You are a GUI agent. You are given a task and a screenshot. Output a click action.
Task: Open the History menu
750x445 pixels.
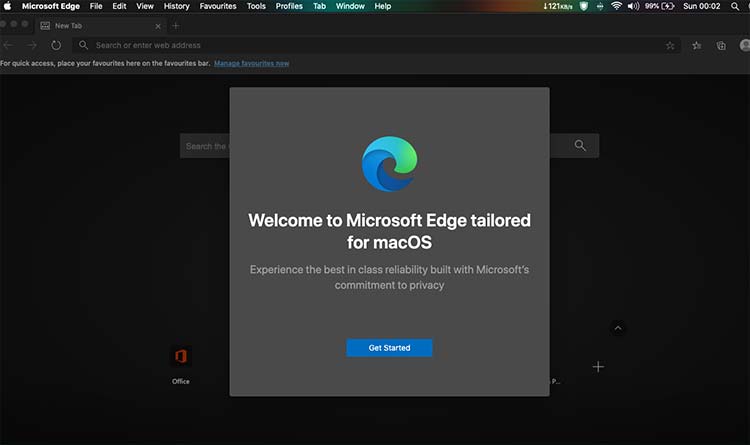pyautogui.click(x=176, y=6)
